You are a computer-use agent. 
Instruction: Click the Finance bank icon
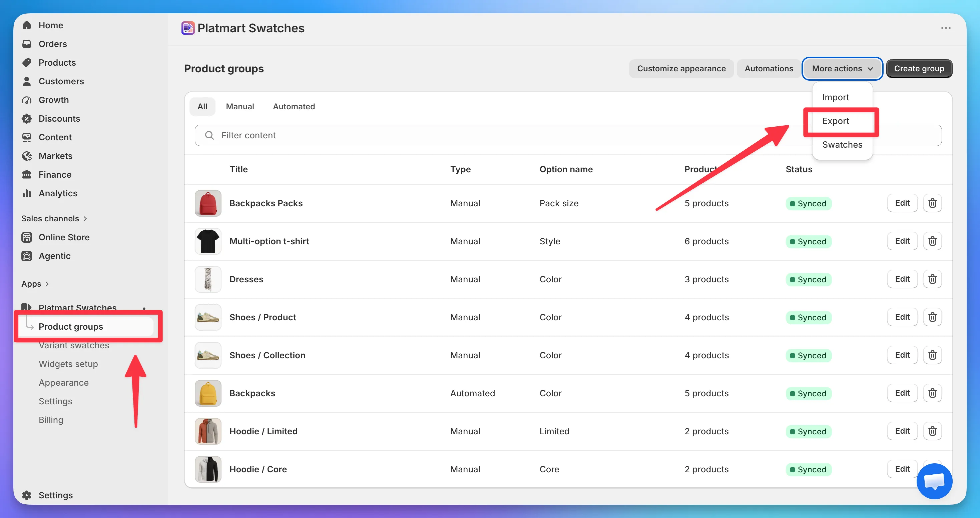pos(27,174)
